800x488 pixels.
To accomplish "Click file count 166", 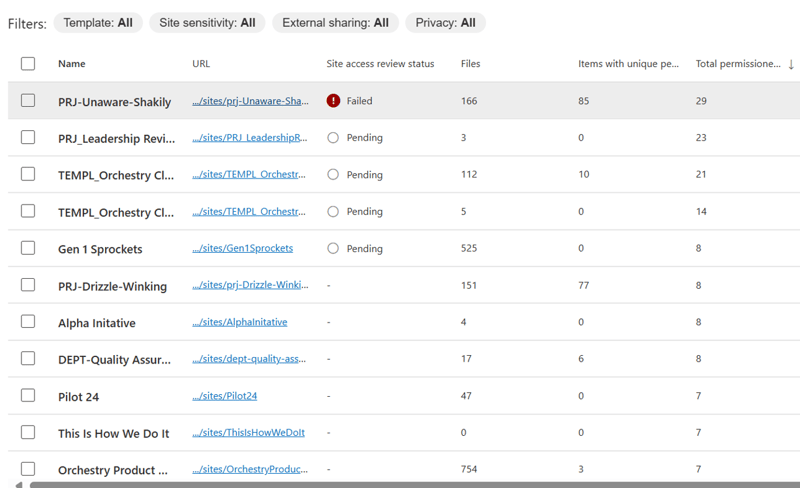I will (469, 101).
